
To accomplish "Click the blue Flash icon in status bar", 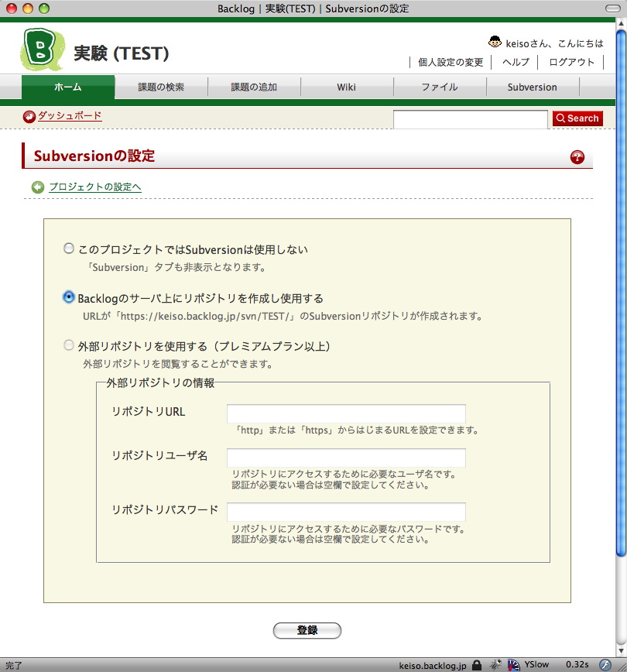I will 605,664.
